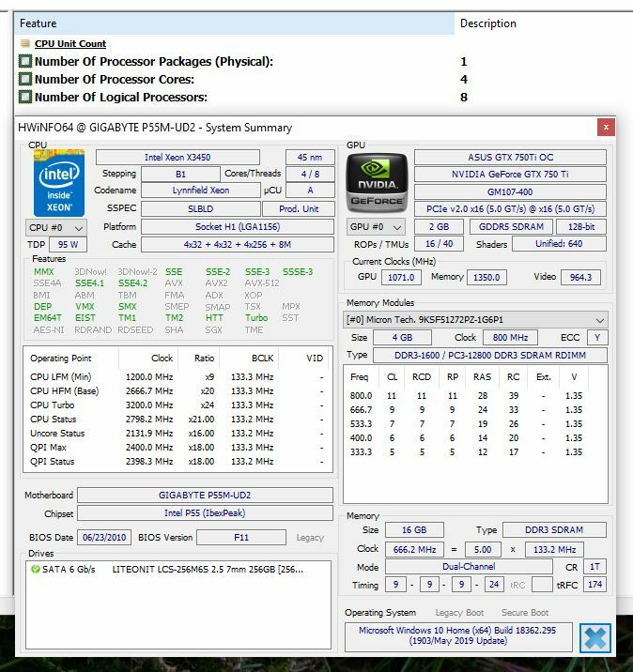
Task: Click the tRFC value 174
Action: pos(594,585)
